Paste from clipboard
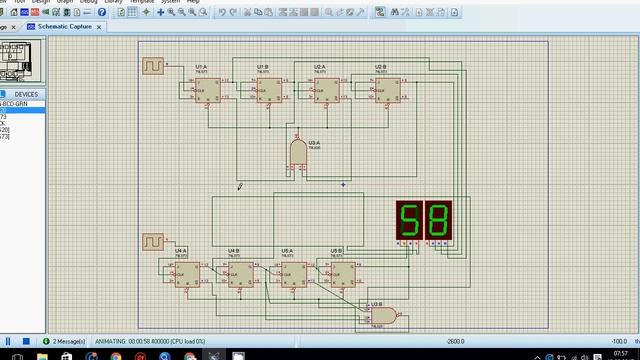 click(269, 12)
